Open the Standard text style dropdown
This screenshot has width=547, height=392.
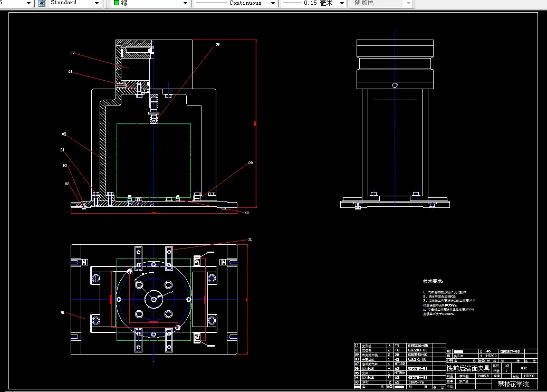pyautogui.click(x=96, y=3)
